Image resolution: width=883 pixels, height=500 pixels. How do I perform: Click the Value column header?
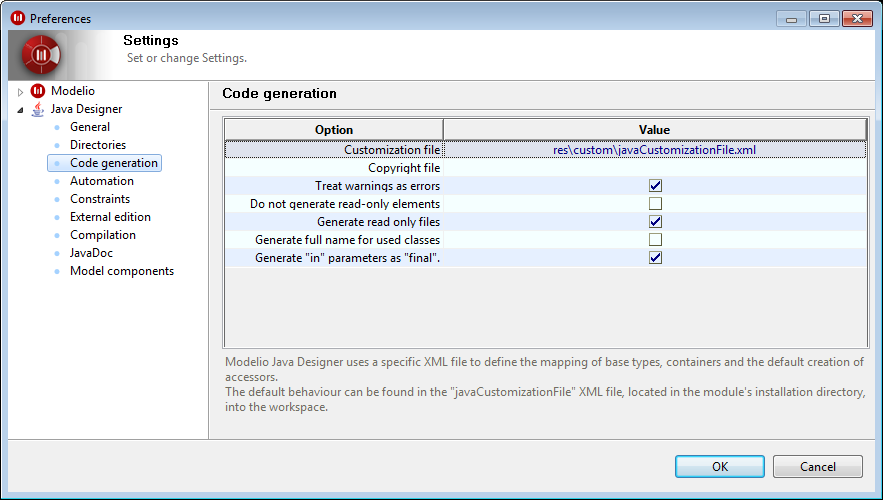(x=654, y=130)
